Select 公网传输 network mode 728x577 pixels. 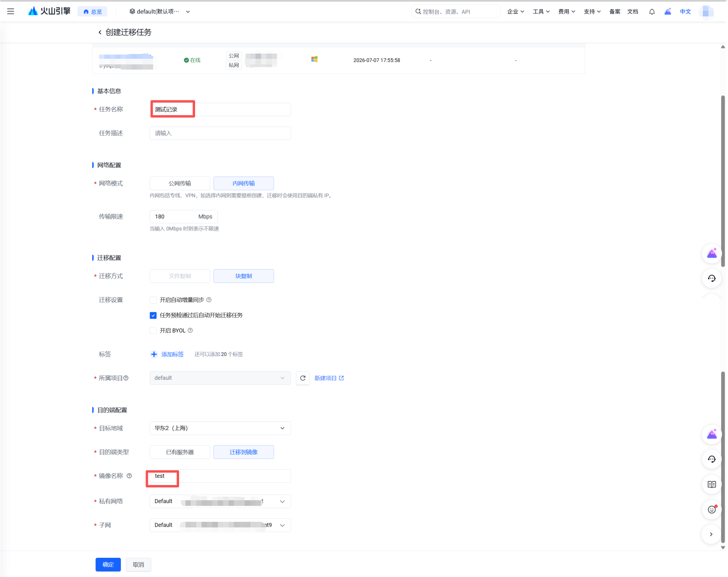pos(180,183)
